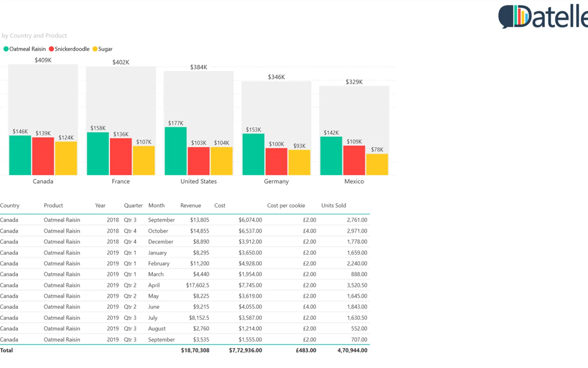The height and width of the screenshot is (368, 588).
Task: Click the $409K total label
Action: pyautogui.click(x=43, y=60)
